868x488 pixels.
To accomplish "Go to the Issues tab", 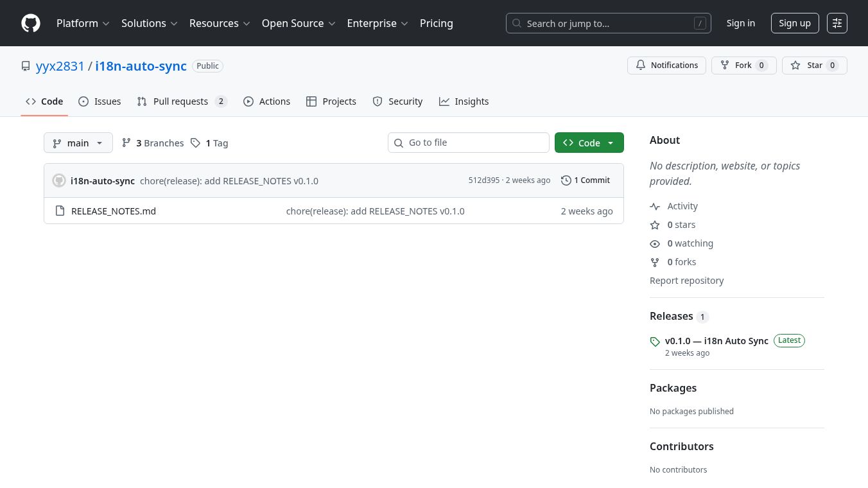I will click(x=100, y=101).
